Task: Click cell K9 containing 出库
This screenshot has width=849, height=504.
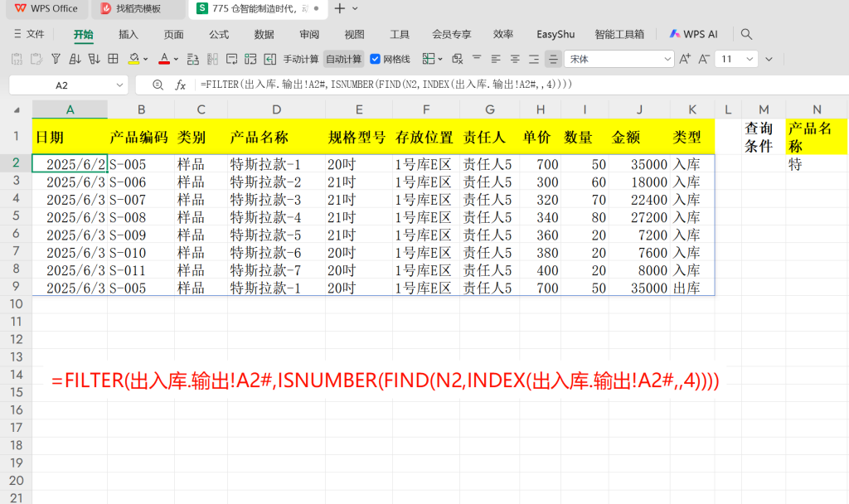Action: pos(692,288)
